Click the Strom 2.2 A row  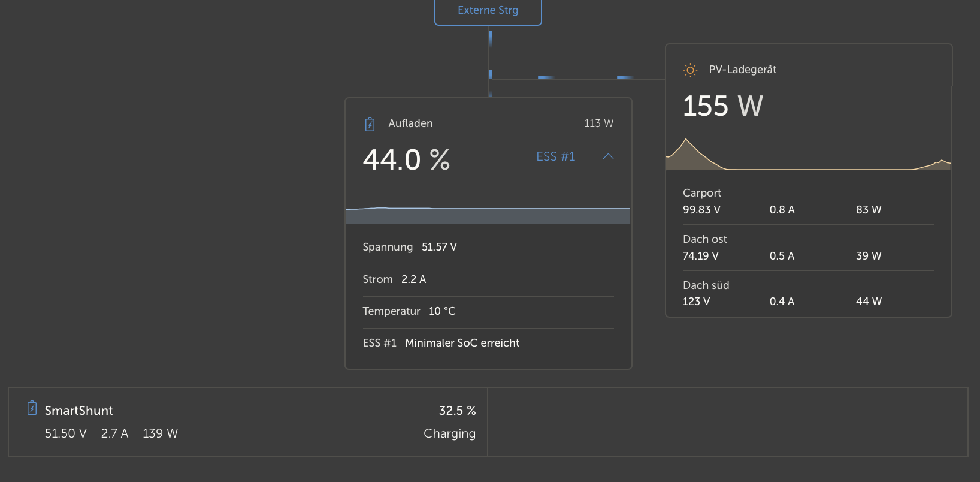(488, 279)
